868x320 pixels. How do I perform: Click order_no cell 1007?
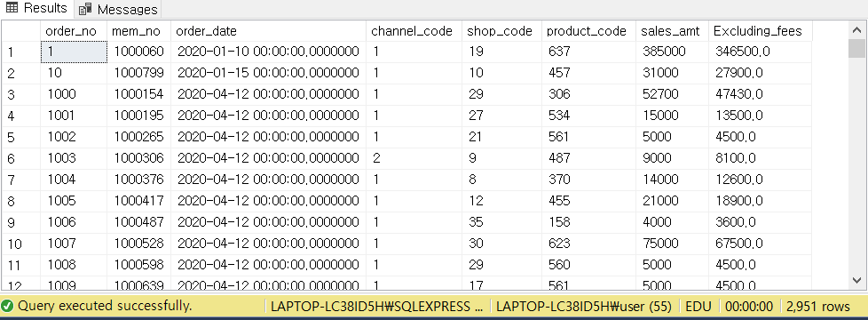(74, 244)
